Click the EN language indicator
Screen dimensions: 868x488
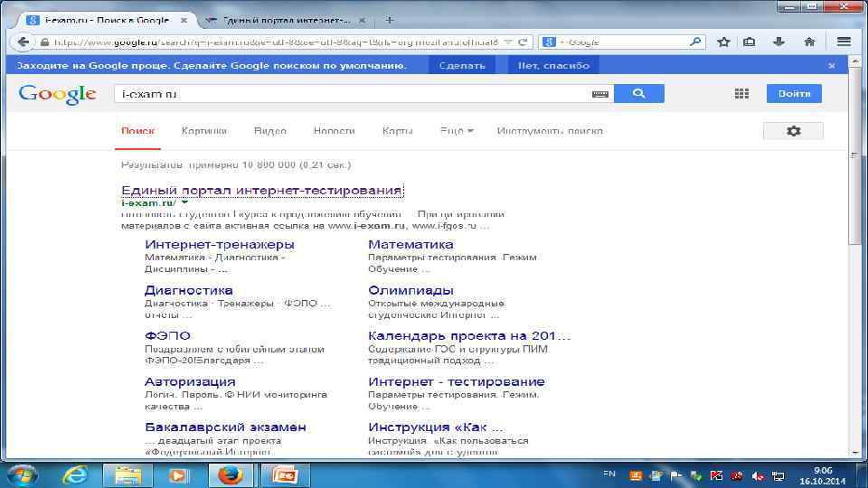[609, 474]
